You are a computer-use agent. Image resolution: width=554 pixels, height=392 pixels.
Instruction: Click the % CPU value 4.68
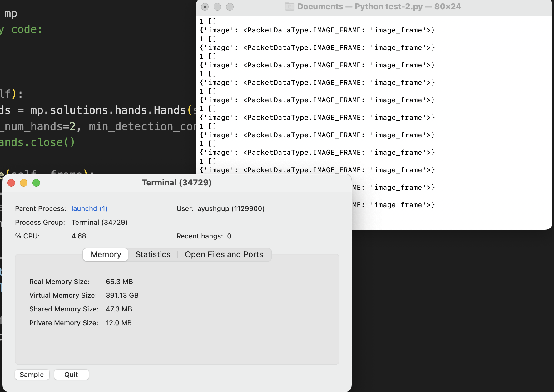[79, 236]
